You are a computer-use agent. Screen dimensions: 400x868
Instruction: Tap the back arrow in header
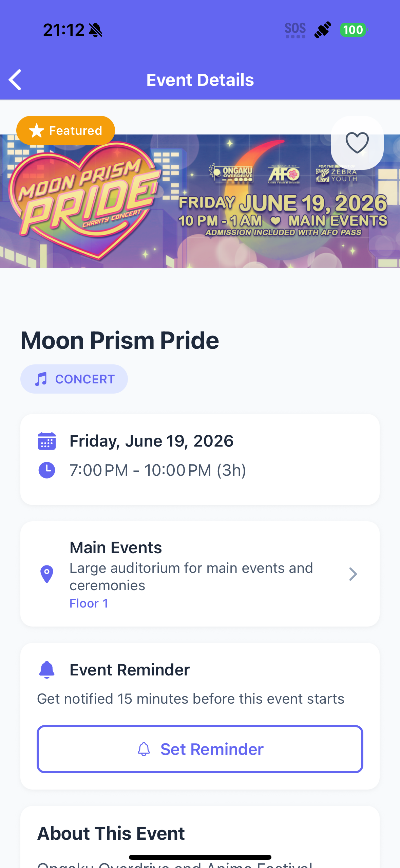(15, 80)
